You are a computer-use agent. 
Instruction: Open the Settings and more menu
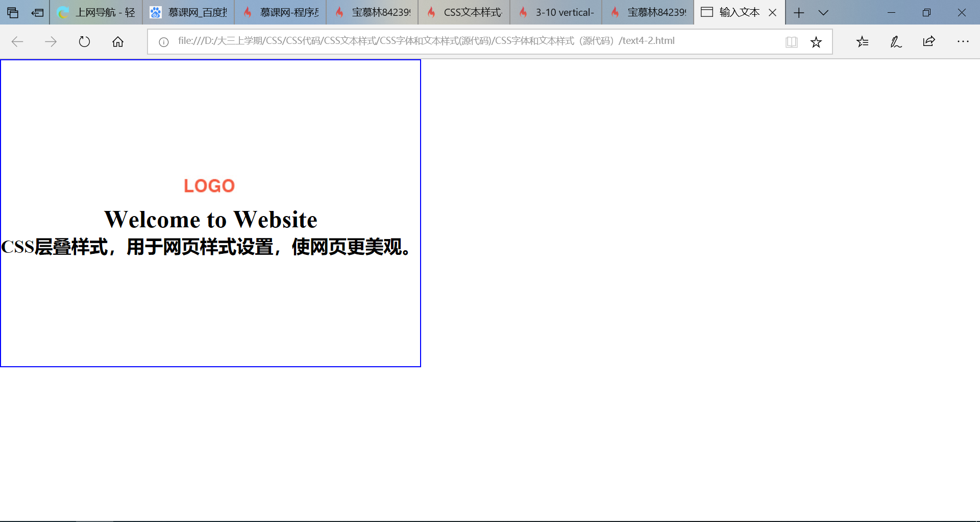click(x=963, y=41)
